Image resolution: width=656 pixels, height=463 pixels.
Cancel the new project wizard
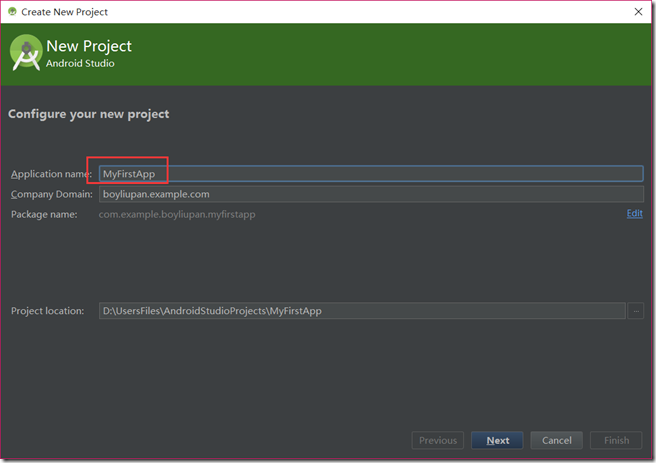click(557, 440)
